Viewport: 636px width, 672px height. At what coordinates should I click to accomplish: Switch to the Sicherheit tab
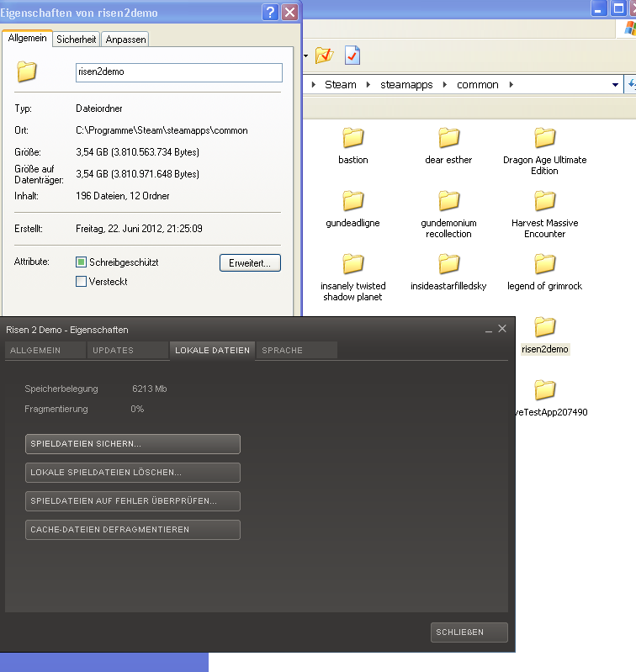tap(77, 40)
